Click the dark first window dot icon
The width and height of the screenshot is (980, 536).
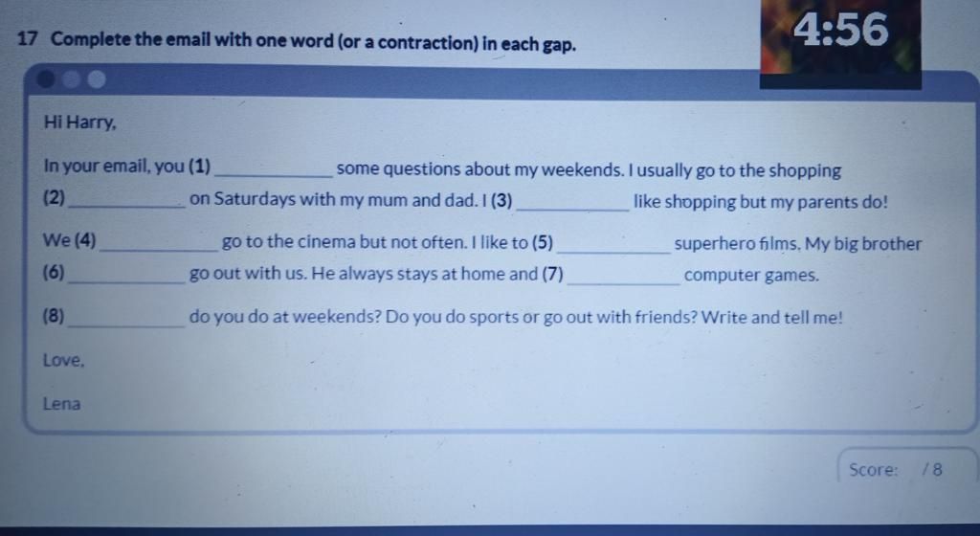coord(46,79)
